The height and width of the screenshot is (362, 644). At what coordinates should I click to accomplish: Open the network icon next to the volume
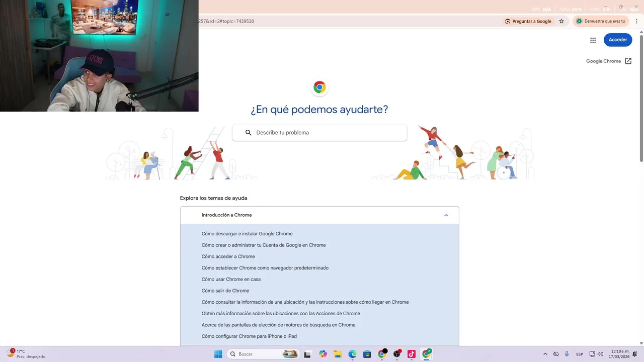click(592, 354)
